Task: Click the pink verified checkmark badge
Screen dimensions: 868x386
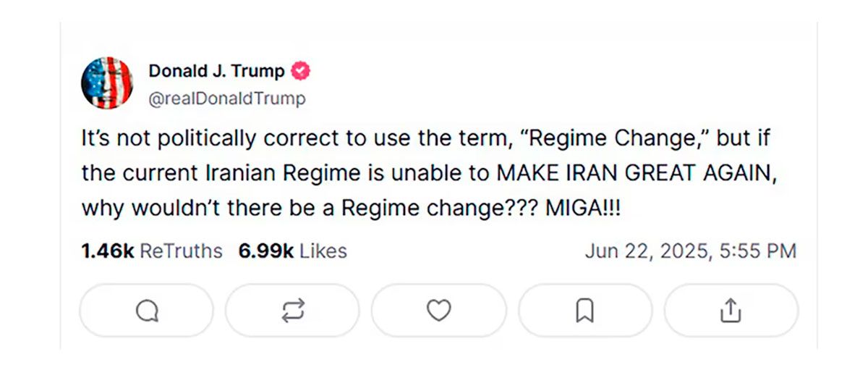Action: click(x=301, y=71)
